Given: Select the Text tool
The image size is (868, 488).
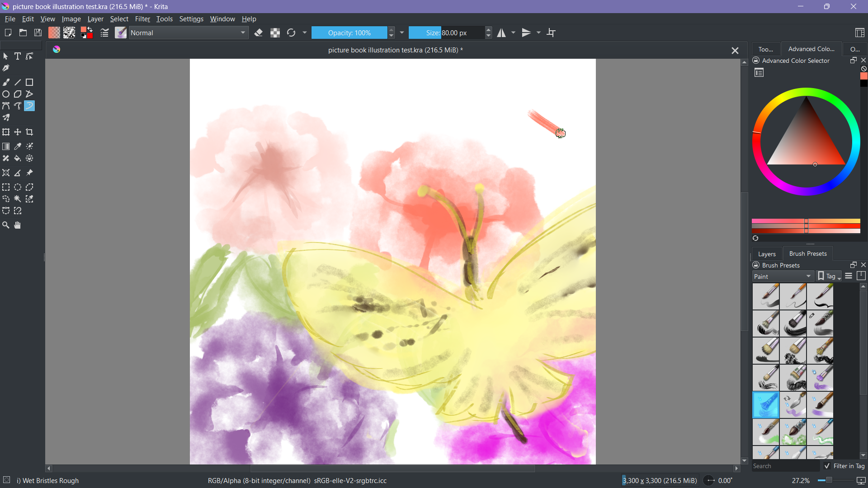Looking at the screenshot, I should click(x=18, y=56).
